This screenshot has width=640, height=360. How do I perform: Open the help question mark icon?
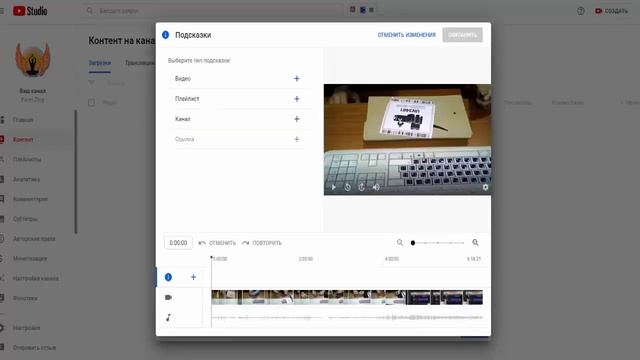click(x=580, y=11)
